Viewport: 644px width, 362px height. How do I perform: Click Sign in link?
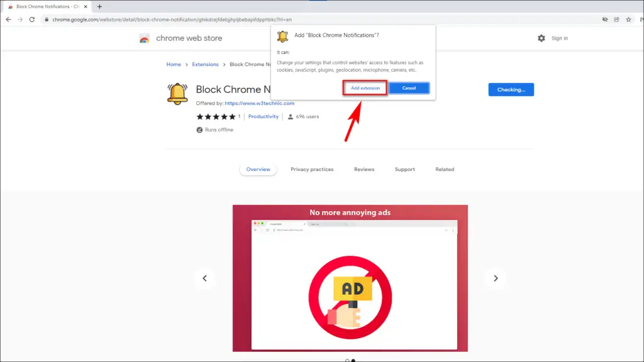point(559,38)
